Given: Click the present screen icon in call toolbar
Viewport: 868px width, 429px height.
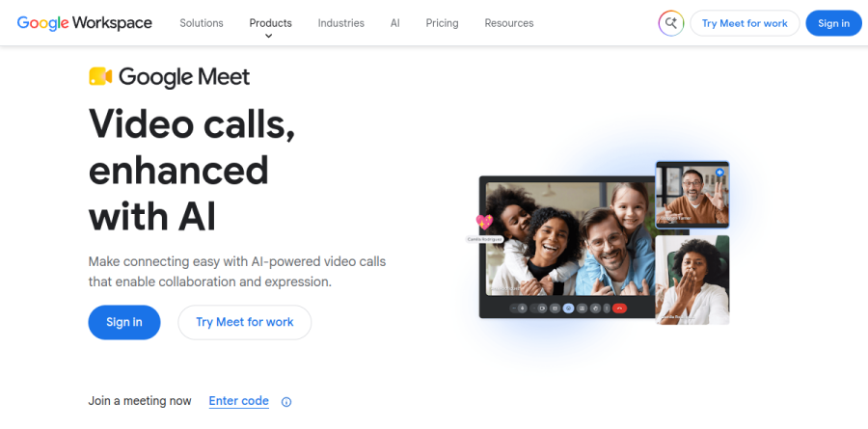Looking at the screenshot, I should pyautogui.click(x=582, y=308).
